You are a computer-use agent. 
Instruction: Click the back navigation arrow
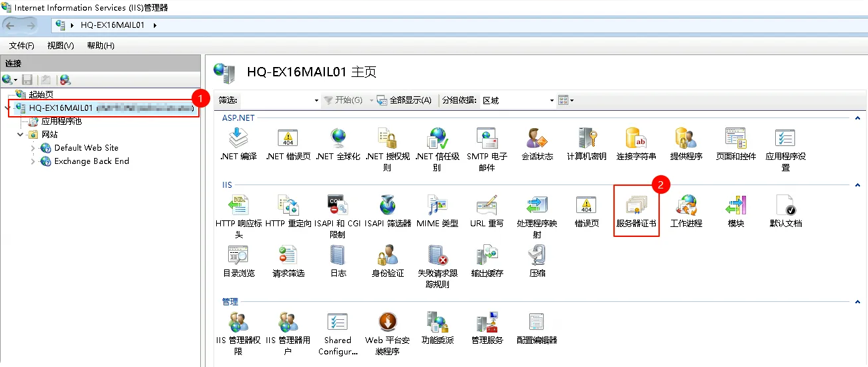click(11, 25)
